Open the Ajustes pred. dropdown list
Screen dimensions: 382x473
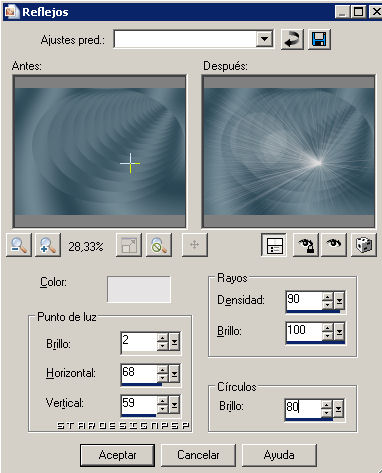pyautogui.click(x=265, y=39)
